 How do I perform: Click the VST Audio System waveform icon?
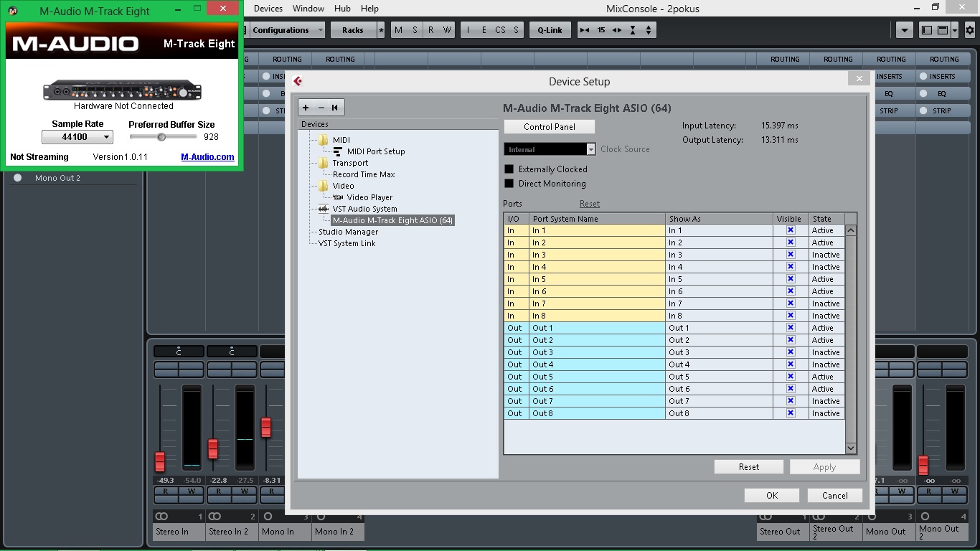coord(323,209)
